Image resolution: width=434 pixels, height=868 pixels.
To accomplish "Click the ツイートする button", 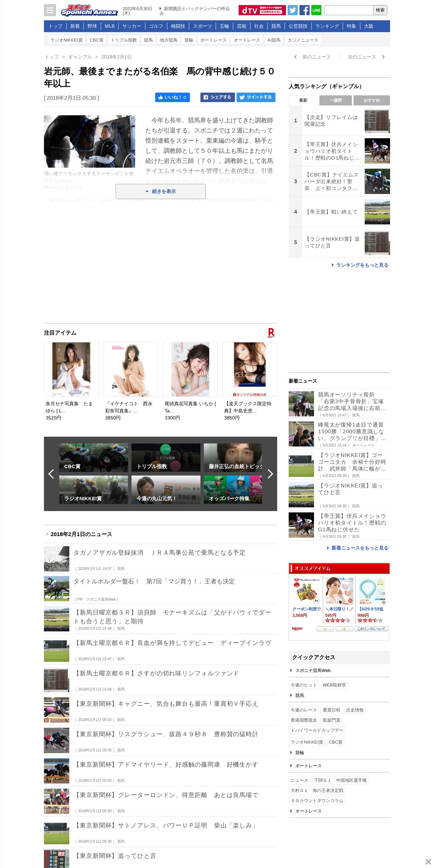I will click(256, 97).
